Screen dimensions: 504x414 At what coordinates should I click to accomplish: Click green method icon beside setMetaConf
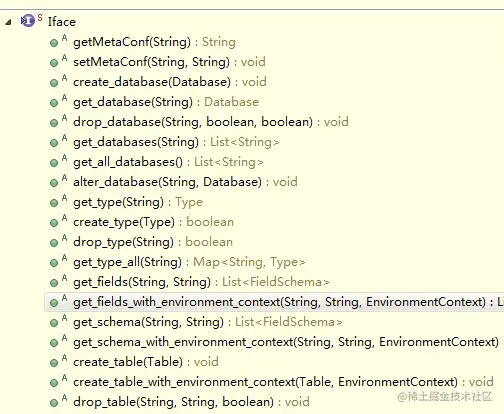[x=54, y=63]
